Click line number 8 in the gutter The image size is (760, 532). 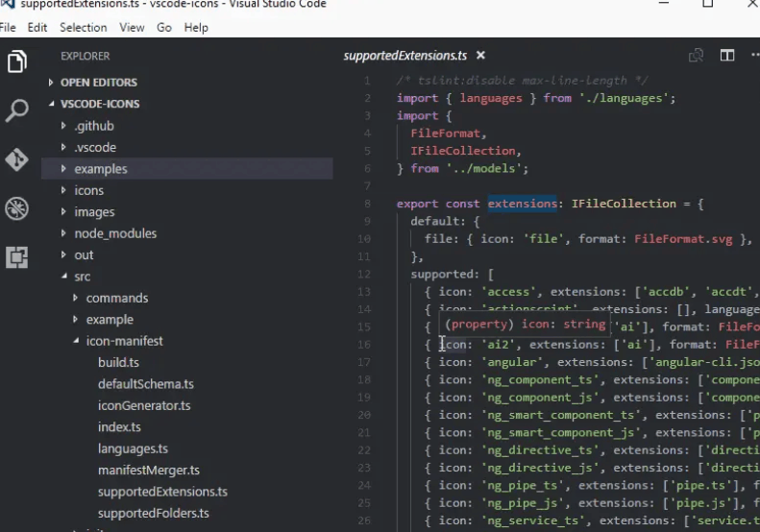(367, 204)
